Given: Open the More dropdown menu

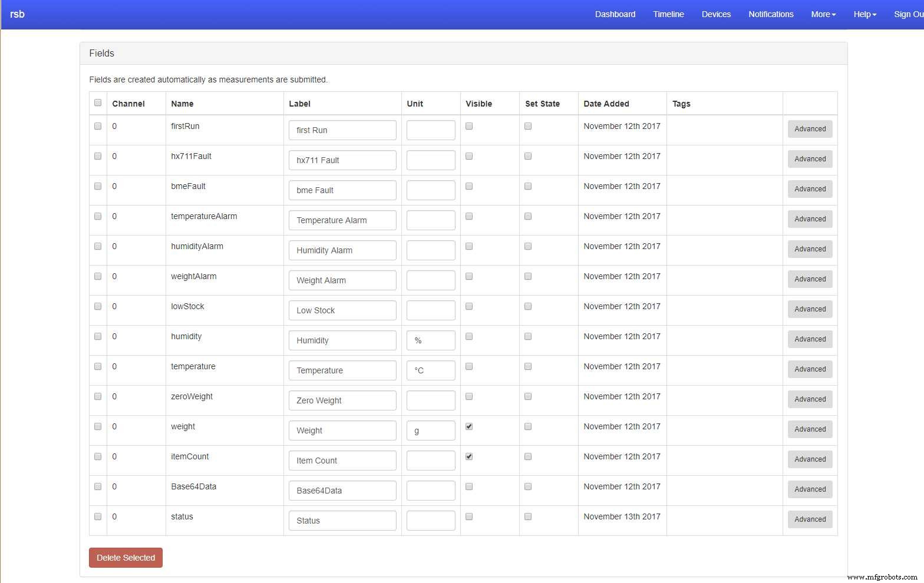Looking at the screenshot, I should (823, 14).
